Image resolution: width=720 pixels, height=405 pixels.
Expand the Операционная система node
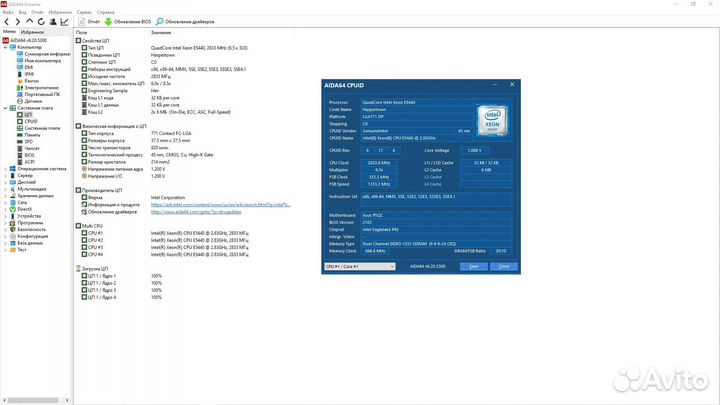(6, 169)
